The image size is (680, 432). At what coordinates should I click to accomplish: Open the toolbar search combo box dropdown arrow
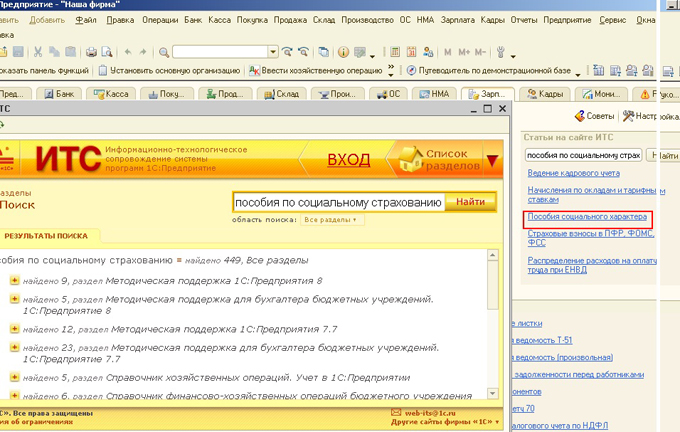coord(273,52)
